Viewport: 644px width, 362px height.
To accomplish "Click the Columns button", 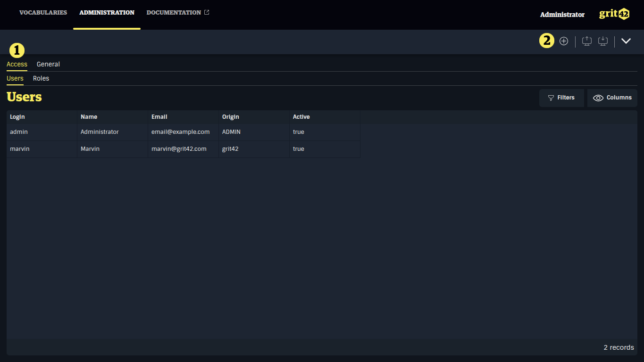I will pyautogui.click(x=612, y=98).
